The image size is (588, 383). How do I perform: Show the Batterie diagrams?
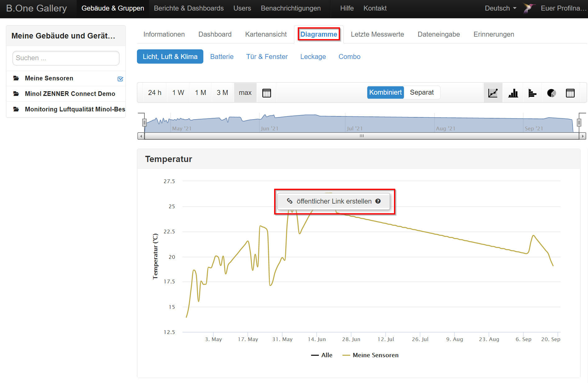click(x=222, y=56)
